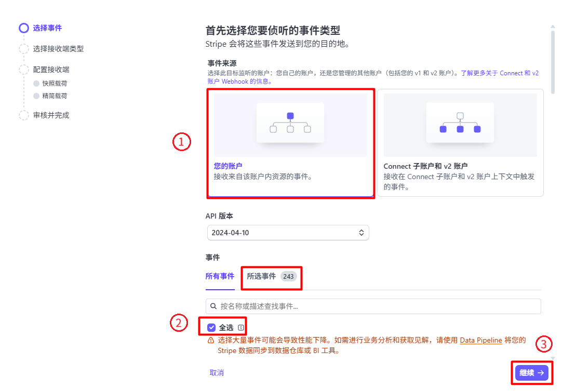Switch to the 所有事件 tab

pyautogui.click(x=220, y=276)
